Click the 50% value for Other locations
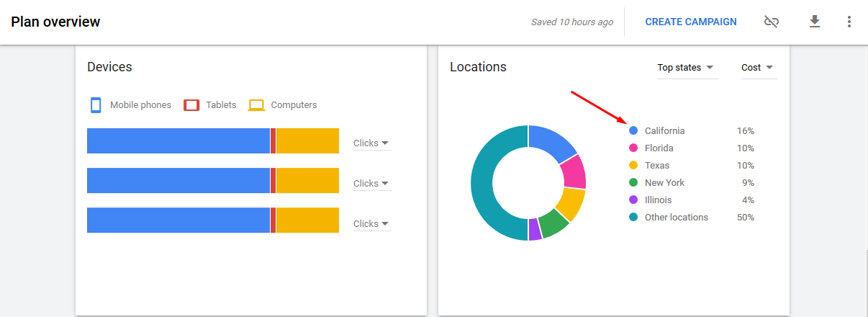 (x=746, y=218)
